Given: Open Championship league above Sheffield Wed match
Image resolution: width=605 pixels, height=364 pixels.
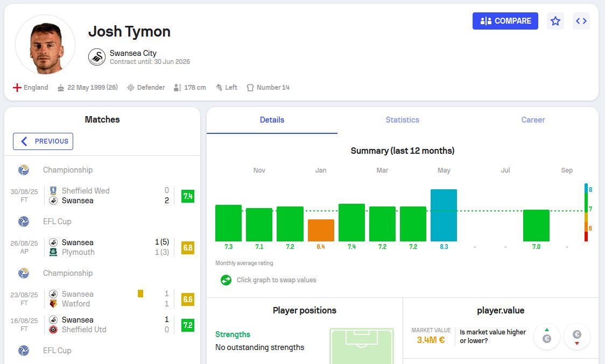Looking at the screenshot, I should coord(68,170).
